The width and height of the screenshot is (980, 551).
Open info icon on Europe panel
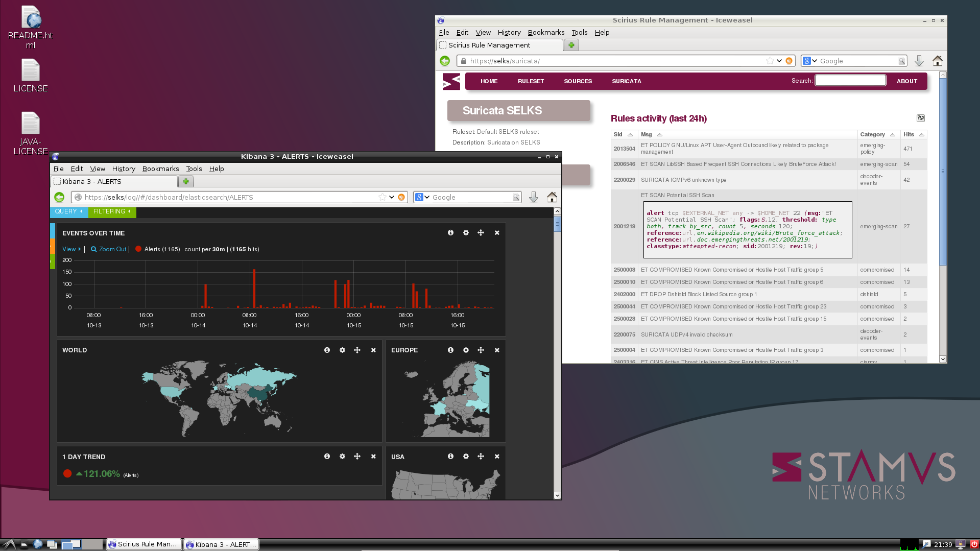(x=450, y=350)
